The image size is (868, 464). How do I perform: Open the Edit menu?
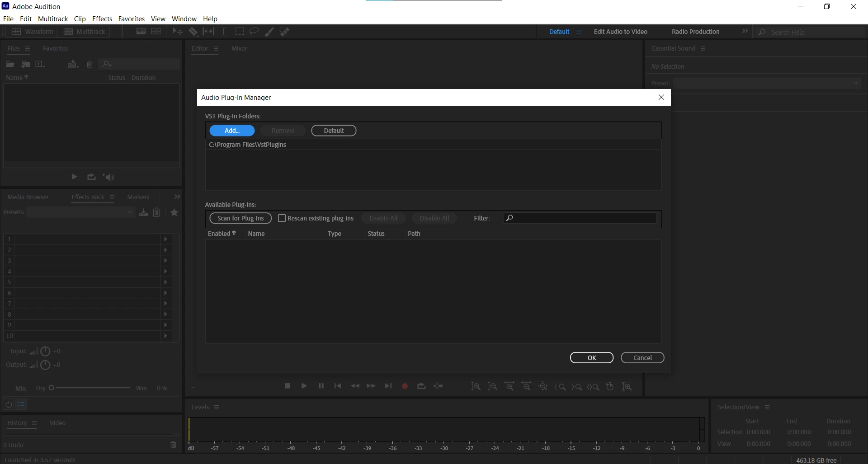pos(26,19)
